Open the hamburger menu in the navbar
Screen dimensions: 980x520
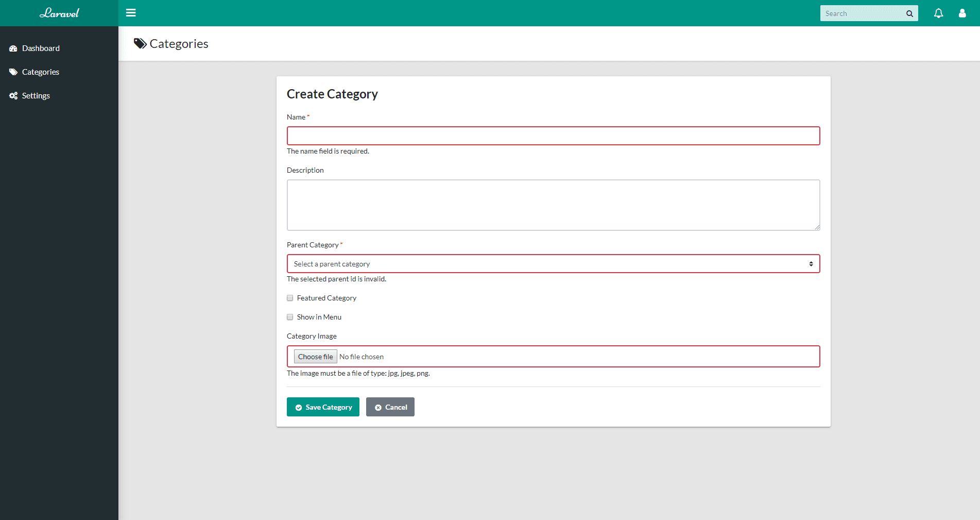(x=131, y=13)
